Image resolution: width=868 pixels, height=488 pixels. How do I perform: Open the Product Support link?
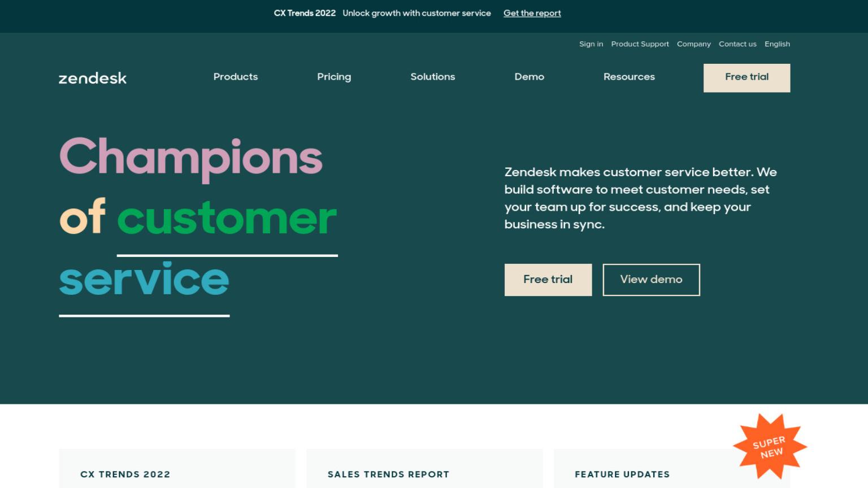(640, 44)
